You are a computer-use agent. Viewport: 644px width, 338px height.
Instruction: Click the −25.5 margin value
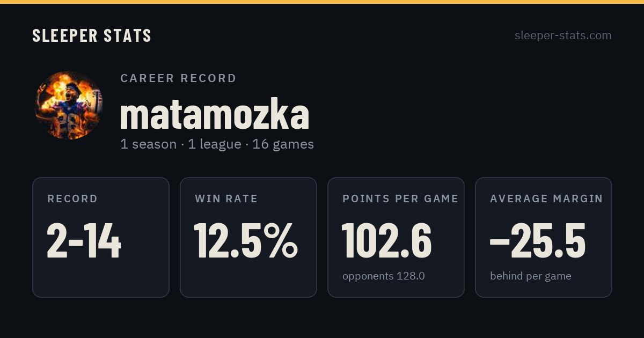(538, 241)
